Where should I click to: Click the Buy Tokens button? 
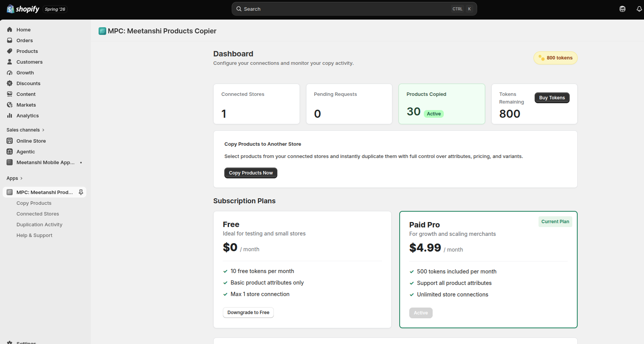pos(552,98)
